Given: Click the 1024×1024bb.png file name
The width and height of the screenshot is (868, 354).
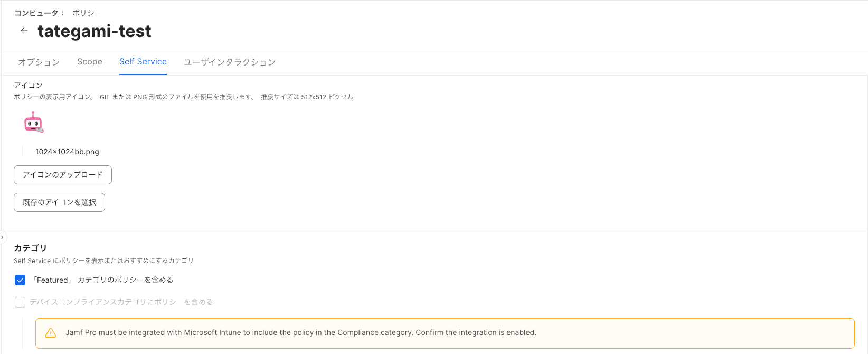Looking at the screenshot, I should click(x=67, y=152).
